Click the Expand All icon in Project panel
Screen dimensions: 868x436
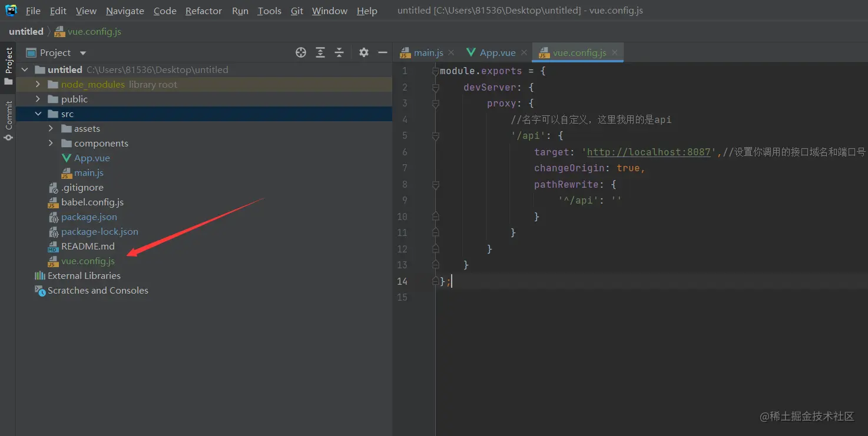click(x=320, y=52)
